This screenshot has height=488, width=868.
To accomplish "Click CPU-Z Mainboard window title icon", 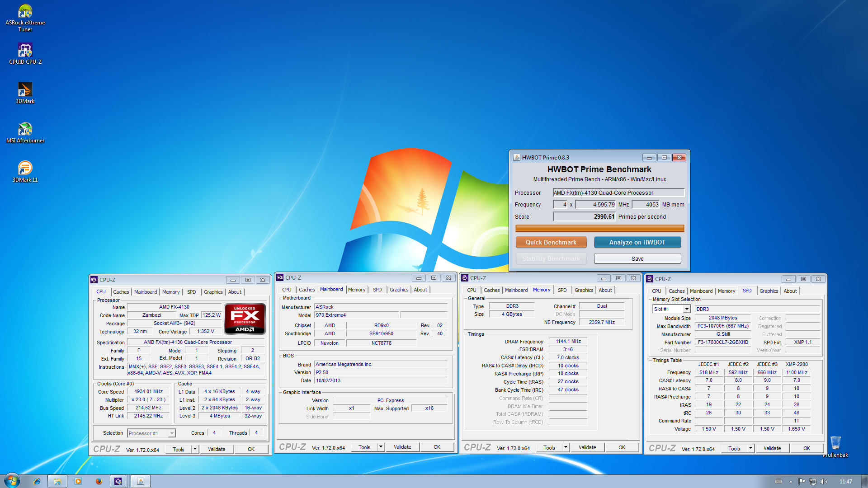I will (x=280, y=277).
